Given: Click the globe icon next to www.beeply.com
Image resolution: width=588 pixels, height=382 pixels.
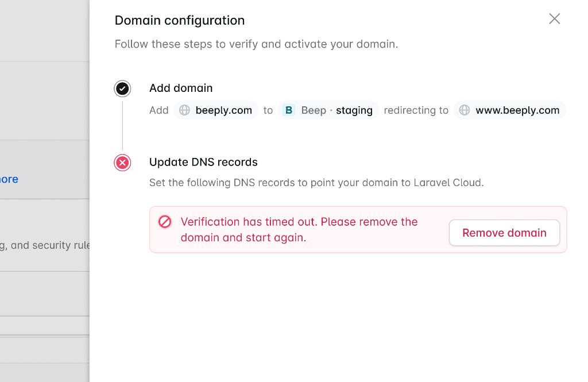Looking at the screenshot, I should pos(464,110).
